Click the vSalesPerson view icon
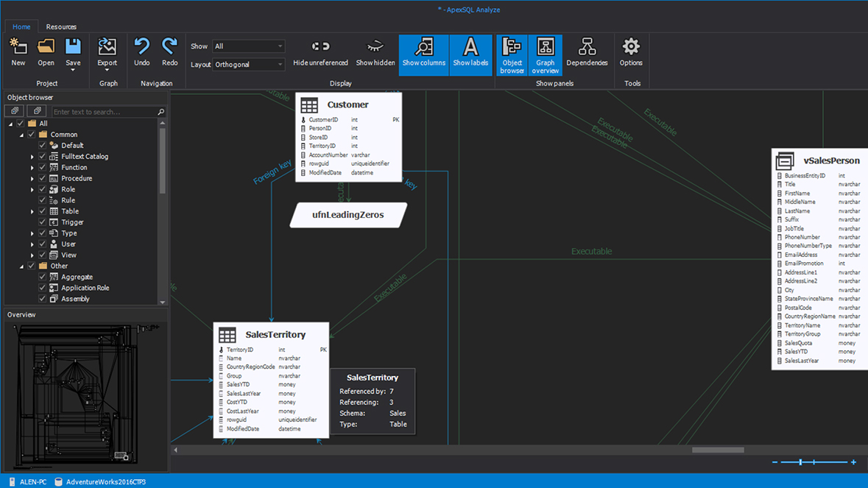868x488 pixels. (784, 161)
